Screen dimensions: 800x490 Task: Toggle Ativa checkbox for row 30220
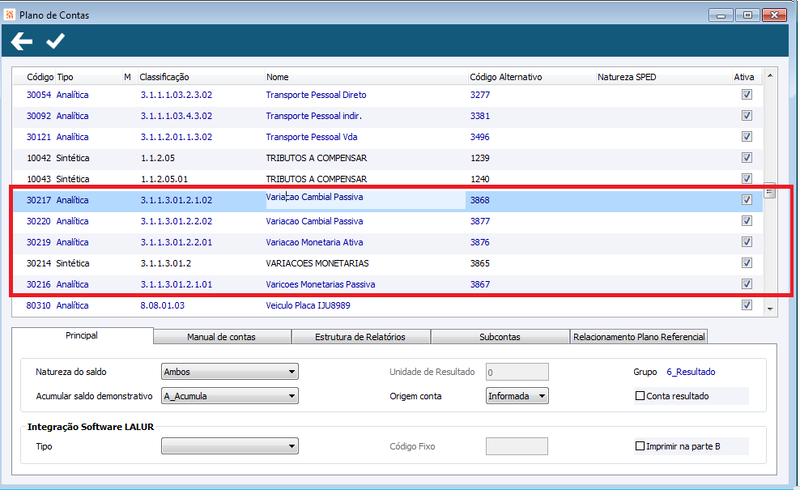click(746, 221)
